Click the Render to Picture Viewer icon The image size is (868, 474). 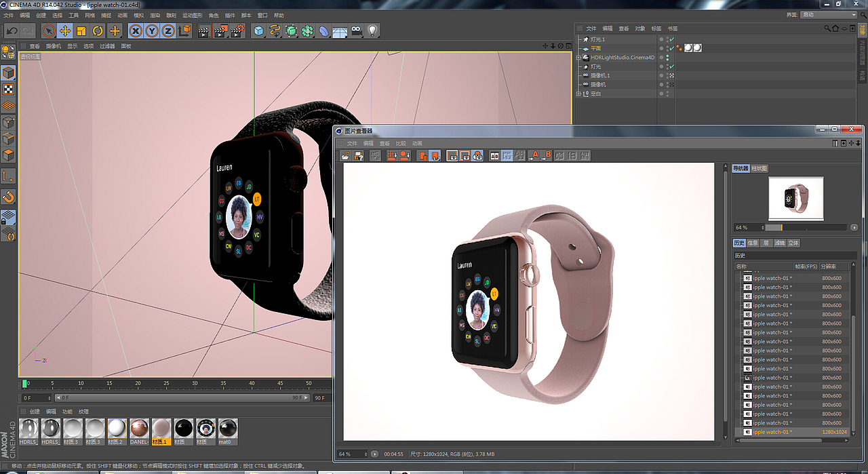(x=221, y=31)
